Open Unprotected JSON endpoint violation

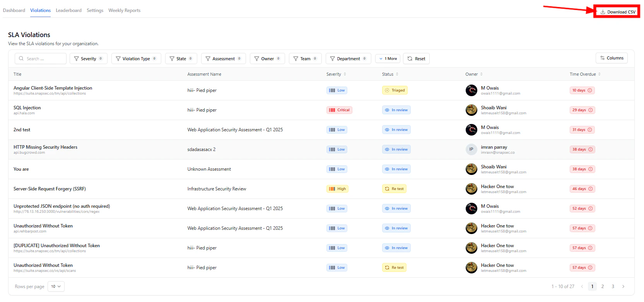click(61, 206)
